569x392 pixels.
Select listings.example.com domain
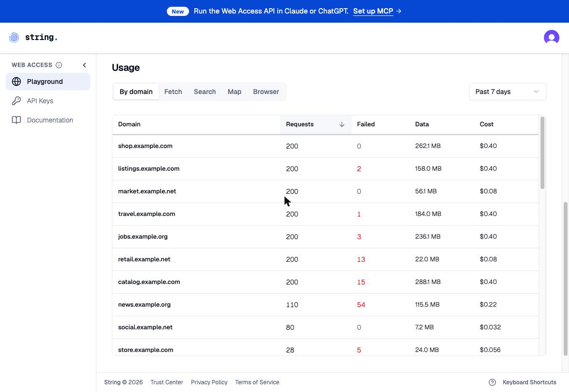pyautogui.click(x=149, y=168)
